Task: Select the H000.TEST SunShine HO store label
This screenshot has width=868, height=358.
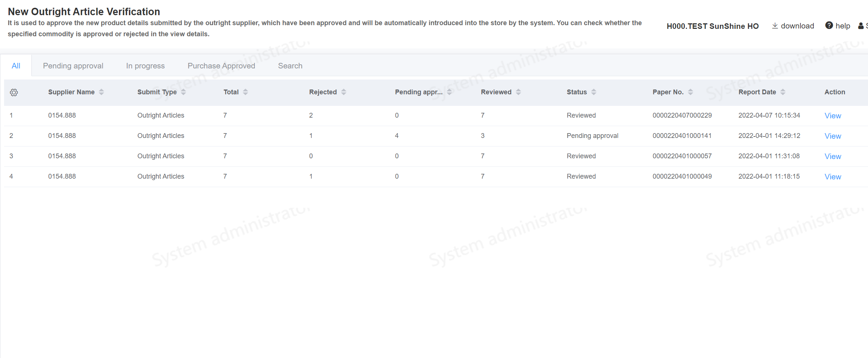Action: (x=712, y=26)
